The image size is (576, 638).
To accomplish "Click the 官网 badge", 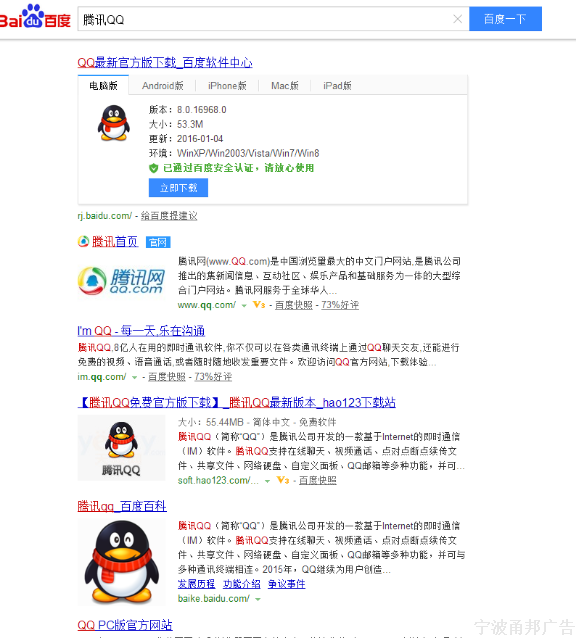I will click(x=158, y=242).
